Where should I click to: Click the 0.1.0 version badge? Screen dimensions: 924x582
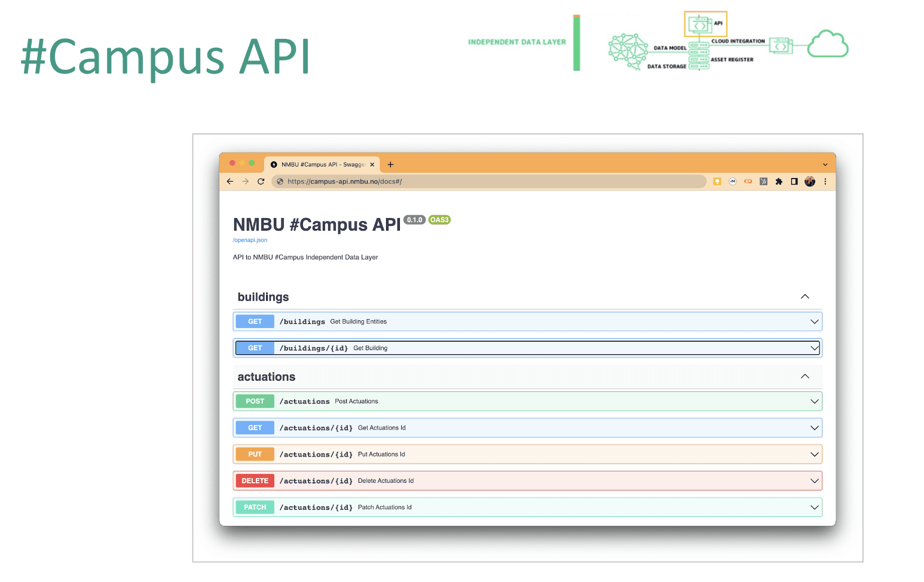tap(415, 220)
